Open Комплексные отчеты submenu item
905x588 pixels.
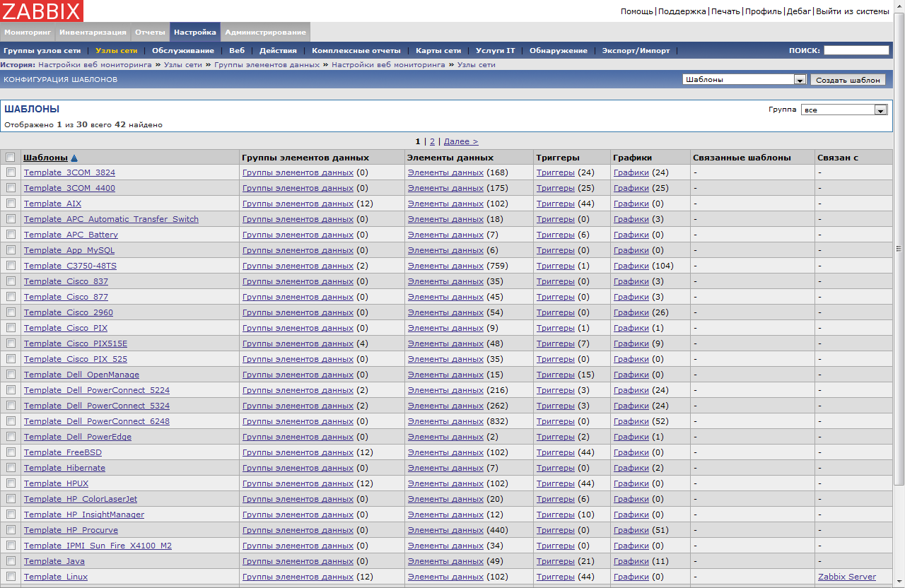(356, 51)
